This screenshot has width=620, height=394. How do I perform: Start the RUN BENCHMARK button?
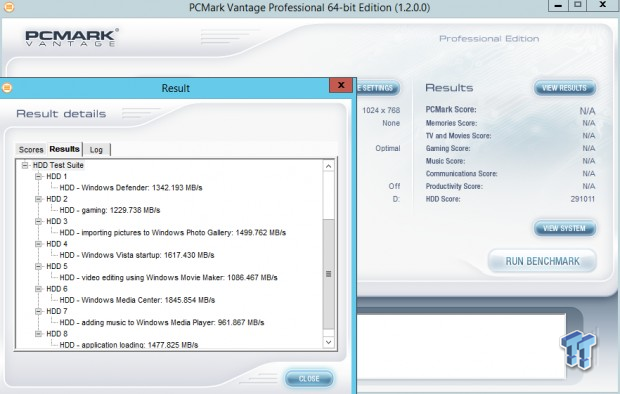542,261
